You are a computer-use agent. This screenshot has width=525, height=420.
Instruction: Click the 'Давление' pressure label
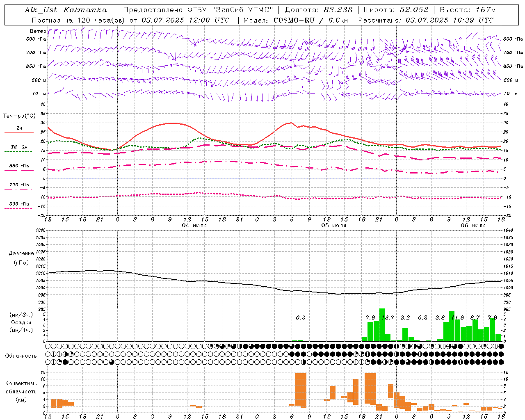pyautogui.click(x=21, y=253)
